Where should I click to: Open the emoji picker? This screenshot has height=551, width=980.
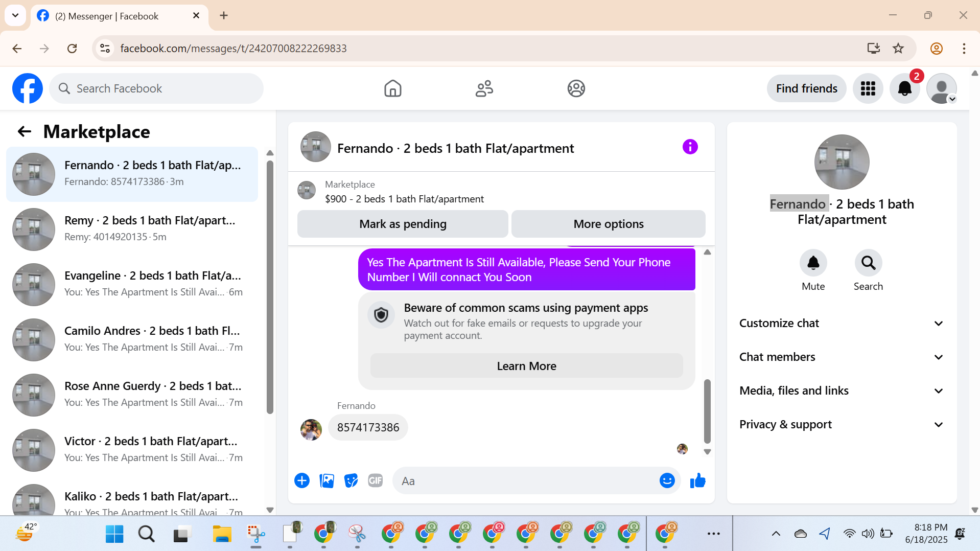[x=667, y=480]
